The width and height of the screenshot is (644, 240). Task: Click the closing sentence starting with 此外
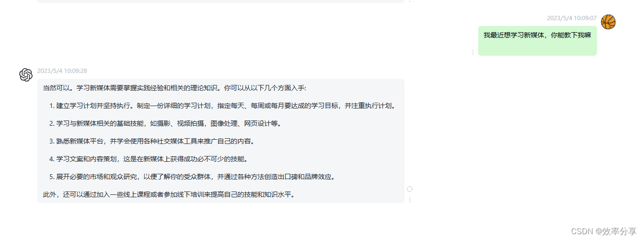coord(169,194)
